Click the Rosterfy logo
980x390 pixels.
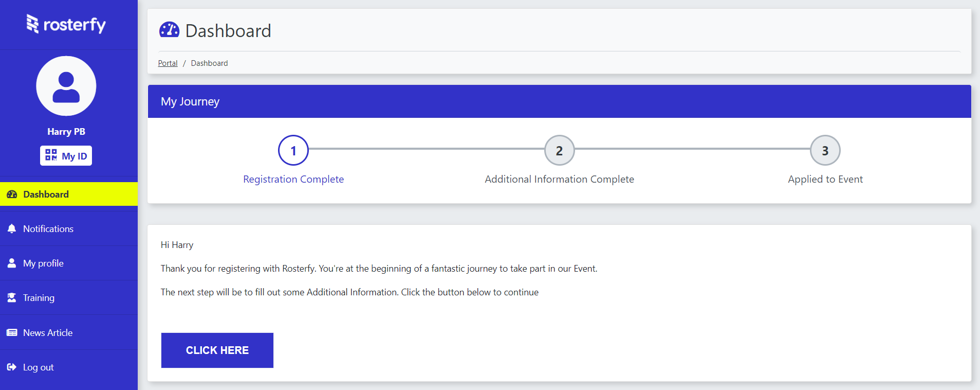tap(65, 24)
